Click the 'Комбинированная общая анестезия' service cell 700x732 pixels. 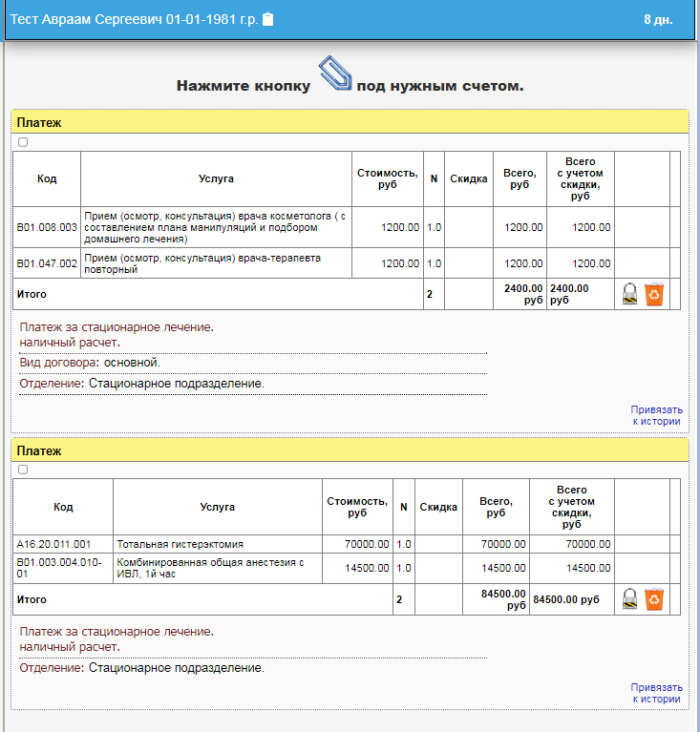coord(217,568)
